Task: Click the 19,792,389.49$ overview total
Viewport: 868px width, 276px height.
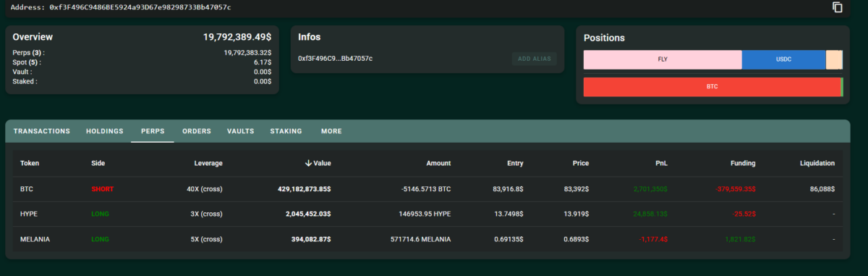Action: click(x=237, y=36)
